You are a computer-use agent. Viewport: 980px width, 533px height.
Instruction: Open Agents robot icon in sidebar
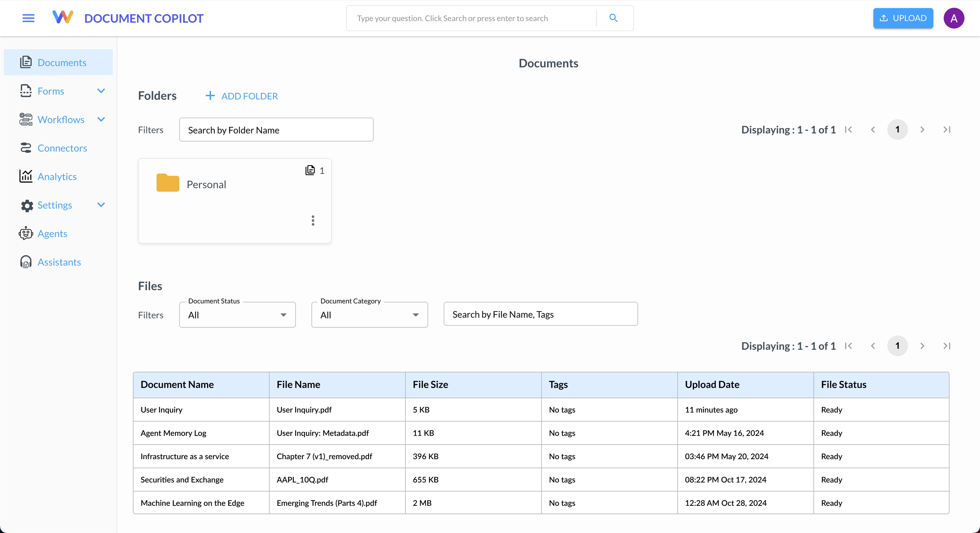(25, 233)
